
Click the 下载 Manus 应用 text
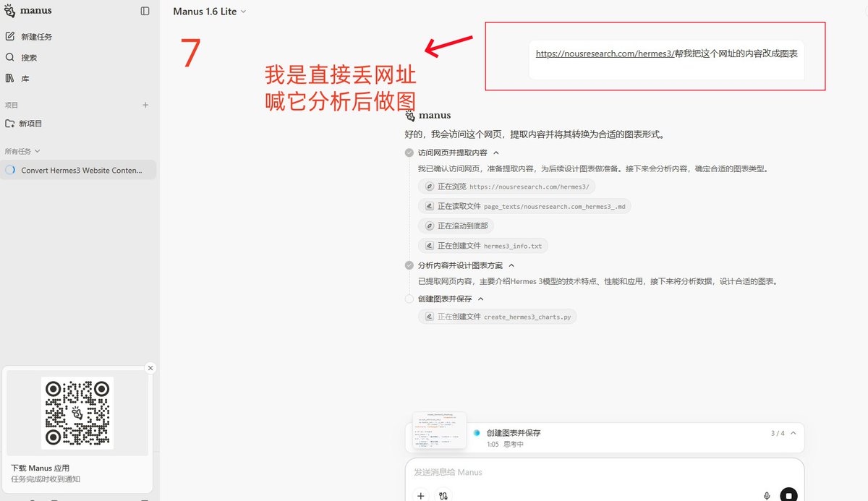(41, 468)
